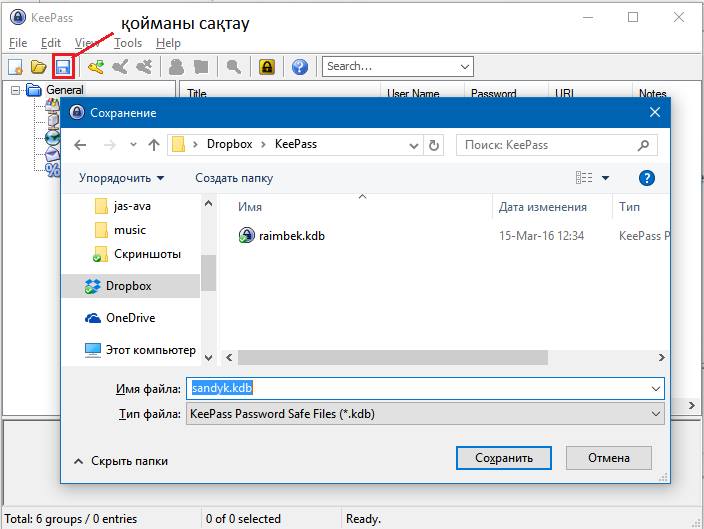Open the Tools menu
Image resolution: width=704 pixels, height=529 pixels.
click(128, 43)
